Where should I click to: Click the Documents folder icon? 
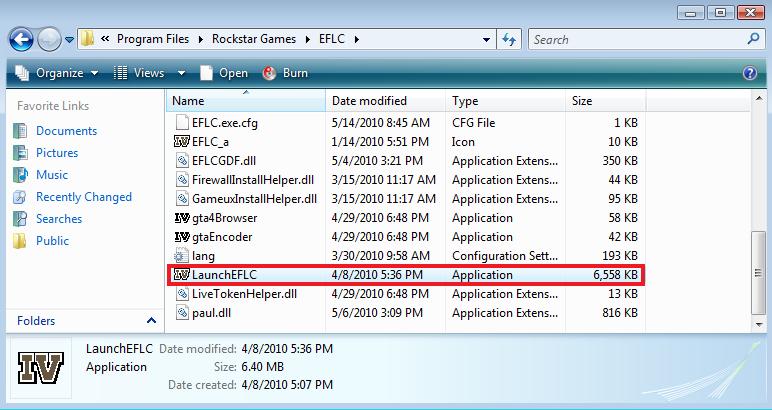click(x=20, y=131)
